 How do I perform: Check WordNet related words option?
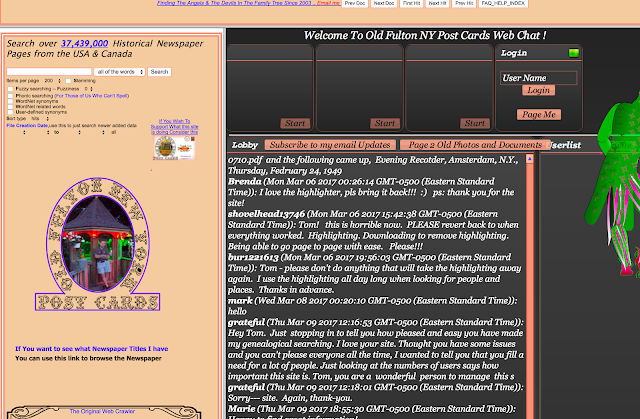10,106
